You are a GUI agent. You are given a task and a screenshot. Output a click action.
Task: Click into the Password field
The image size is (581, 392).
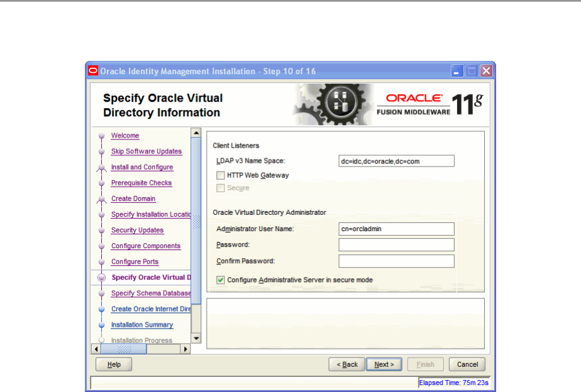tap(396, 244)
